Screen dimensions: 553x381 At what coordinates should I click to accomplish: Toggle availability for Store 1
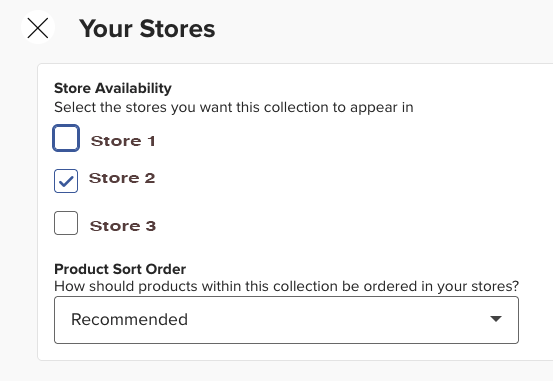66,138
